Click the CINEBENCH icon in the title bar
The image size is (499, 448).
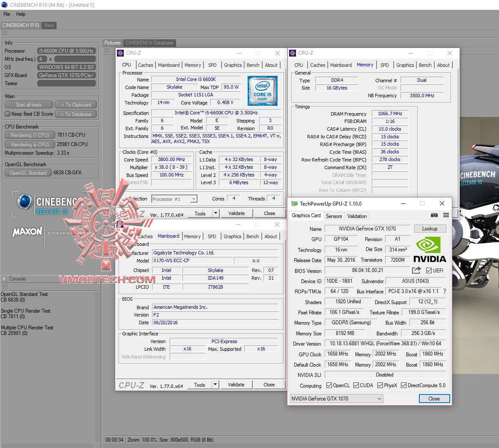(x=4, y=5)
